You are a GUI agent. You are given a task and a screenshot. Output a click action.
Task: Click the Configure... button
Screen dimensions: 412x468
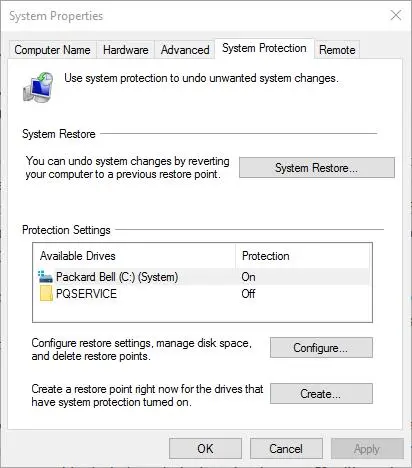click(321, 348)
